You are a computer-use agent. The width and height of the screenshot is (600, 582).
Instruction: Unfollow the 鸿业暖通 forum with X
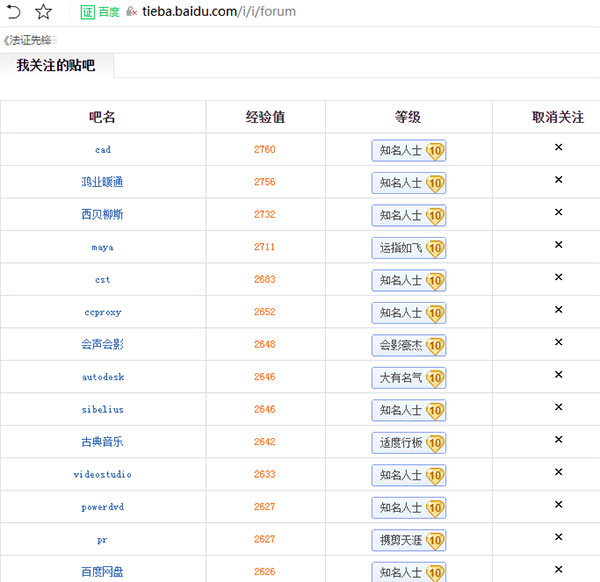558,179
